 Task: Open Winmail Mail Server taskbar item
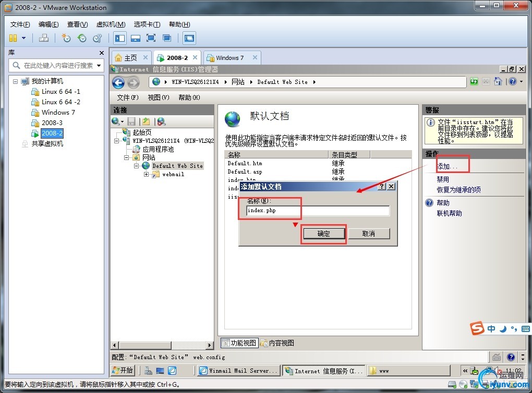point(239,371)
